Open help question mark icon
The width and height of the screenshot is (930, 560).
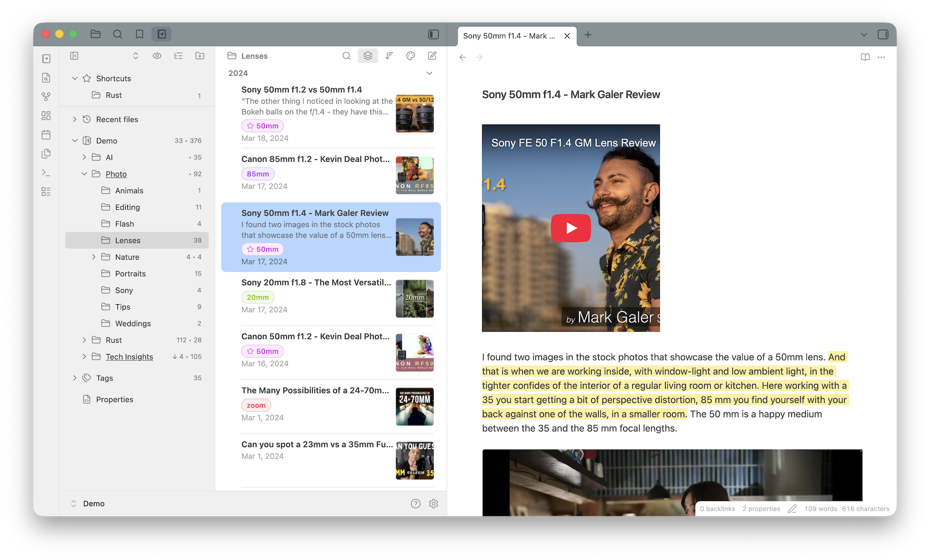(416, 504)
